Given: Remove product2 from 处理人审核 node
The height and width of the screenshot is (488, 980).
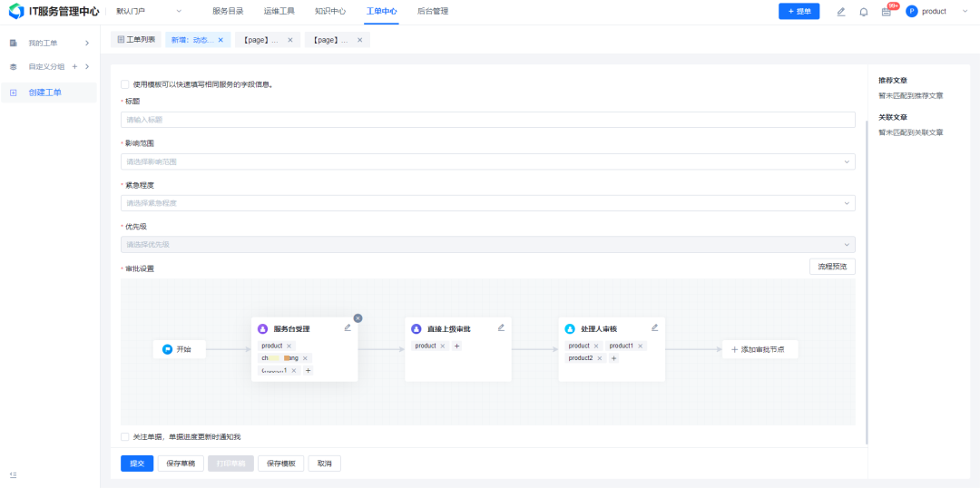Looking at the screenshot, I should pos(600,358).
